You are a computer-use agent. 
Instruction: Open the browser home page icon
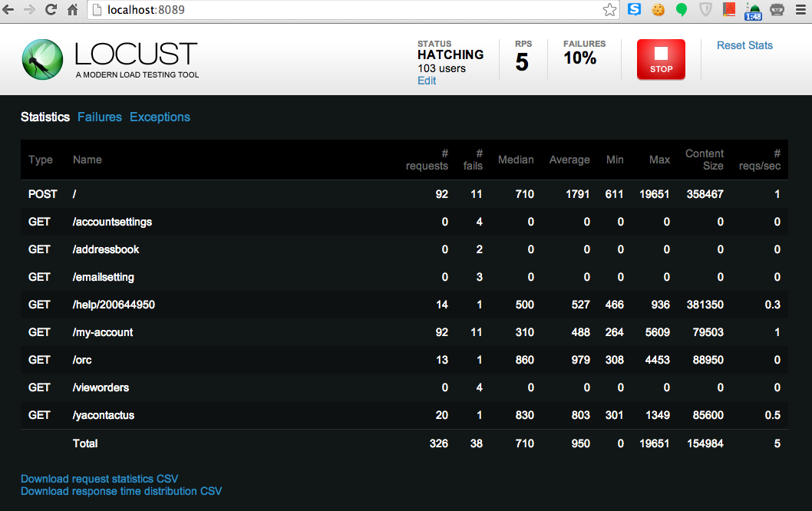(x=72, y=11)
